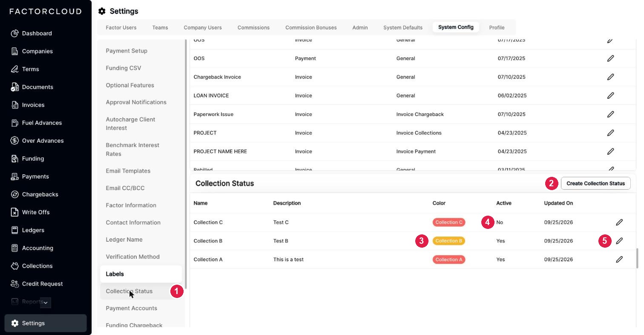Viewport: 644px width, 335px height.
Task: Select the Documents icon in the sidebar
Action: click(14, 87)
